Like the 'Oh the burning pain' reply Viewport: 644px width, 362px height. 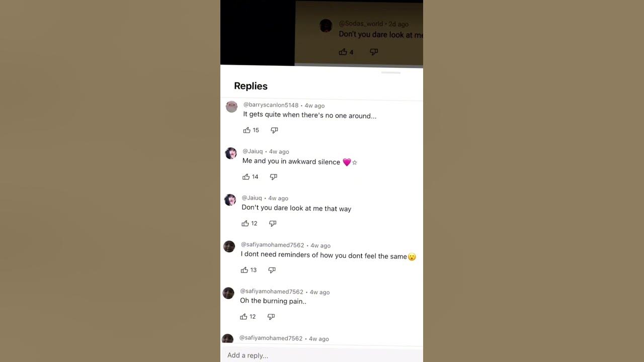click(244, 317)
